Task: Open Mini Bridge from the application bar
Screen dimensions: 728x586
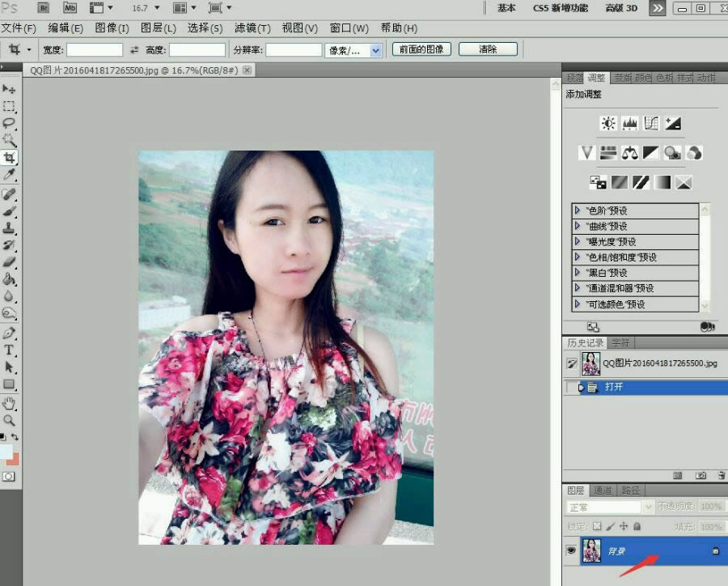Action: tap(69, 7)
